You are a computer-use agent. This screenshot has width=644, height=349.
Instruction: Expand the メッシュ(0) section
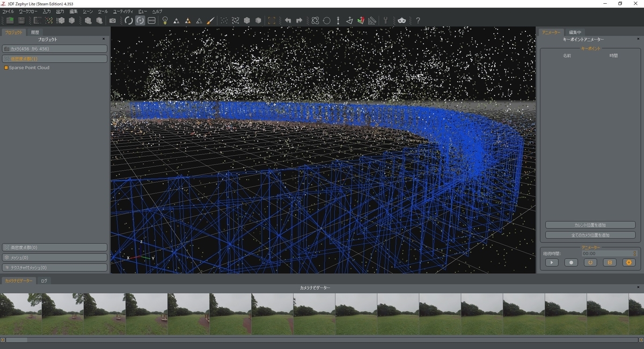pyautogui.click(x=55, y=257)
